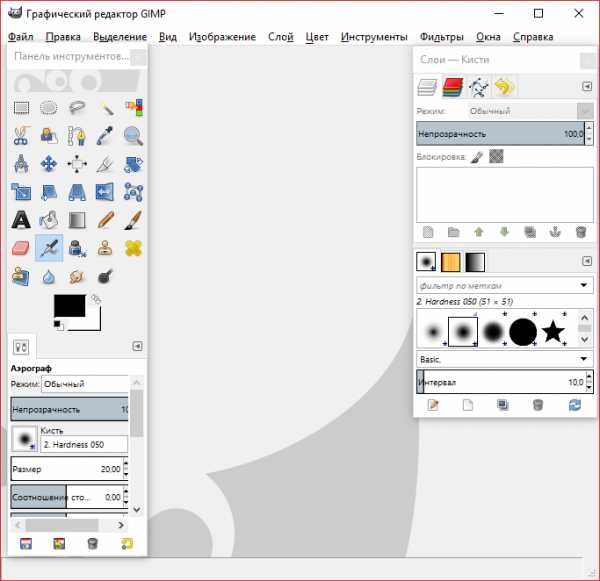Select the Eraser tool
Screen dimensions: 600x581
tap(21, 248)
